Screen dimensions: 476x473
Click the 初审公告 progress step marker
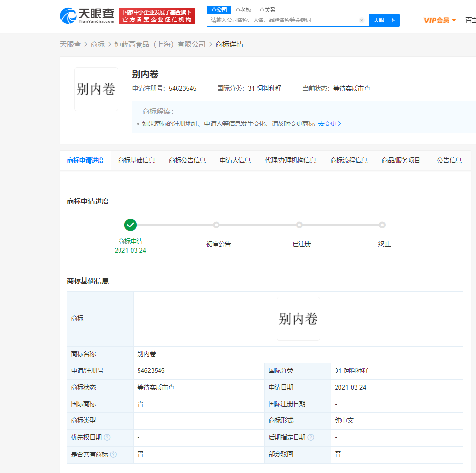[216, 225]
